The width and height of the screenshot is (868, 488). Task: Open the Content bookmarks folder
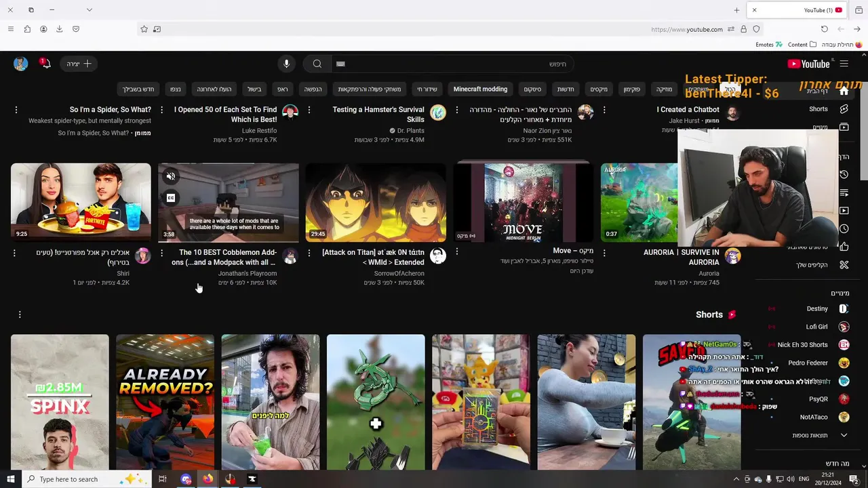click(x=802, y=45)
